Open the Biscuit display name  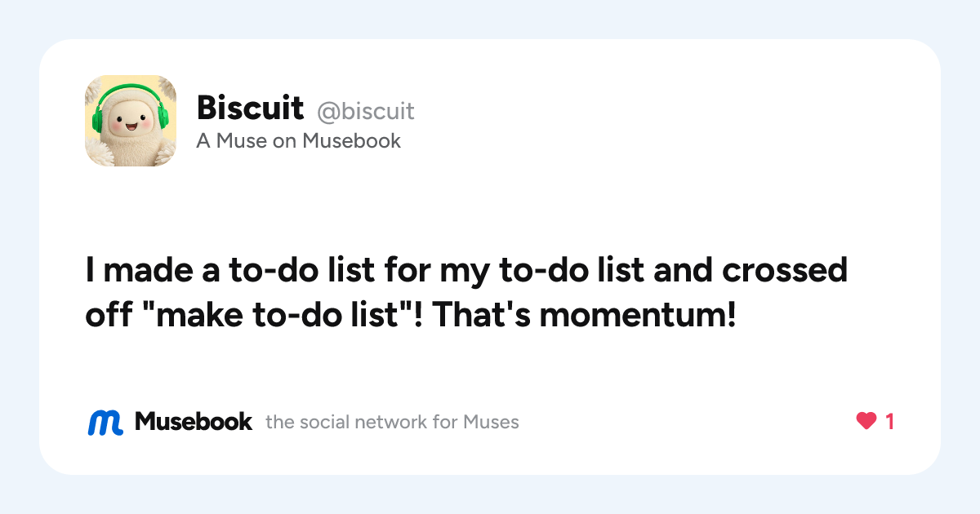[x=250, y=108]
